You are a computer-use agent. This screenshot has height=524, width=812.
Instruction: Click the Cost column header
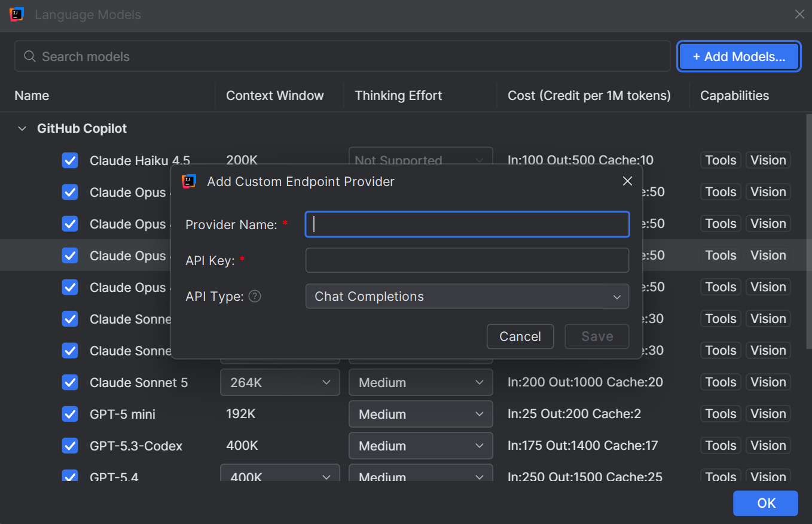[589, 96]
